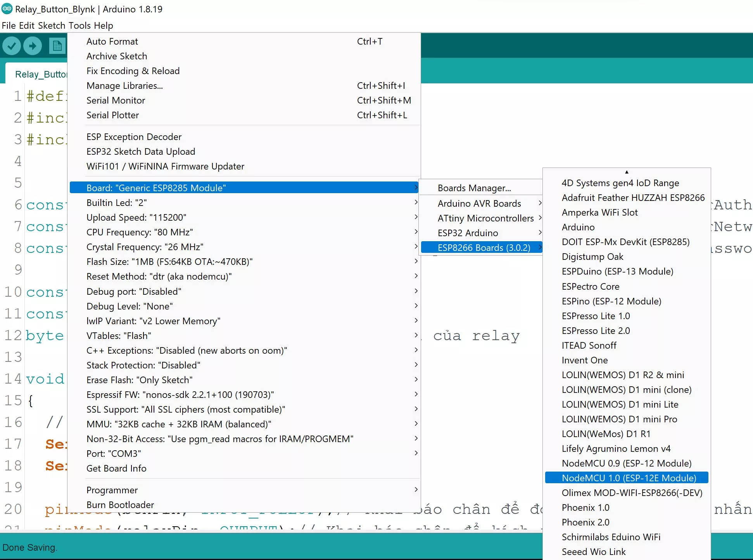Expand the Reset Method submenu
Image resolution: width=753 pixels, height=560 pixels.
tap(244, 277)
